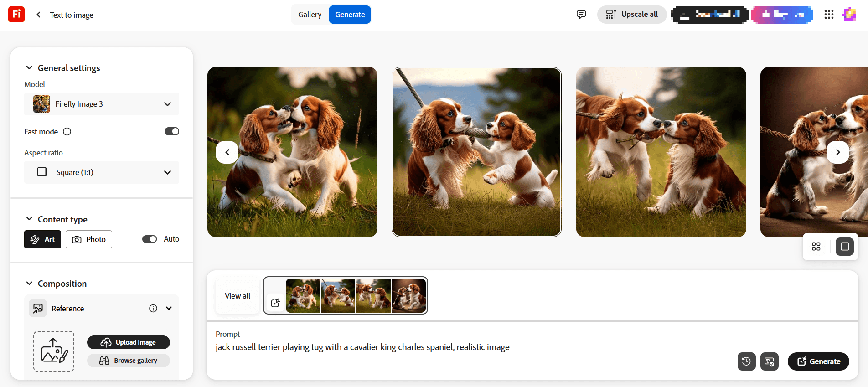Click the generation icon beside history thumbnails
Image resolution: width=868 pixels, height=387 pixels.
tap(275, 303)
